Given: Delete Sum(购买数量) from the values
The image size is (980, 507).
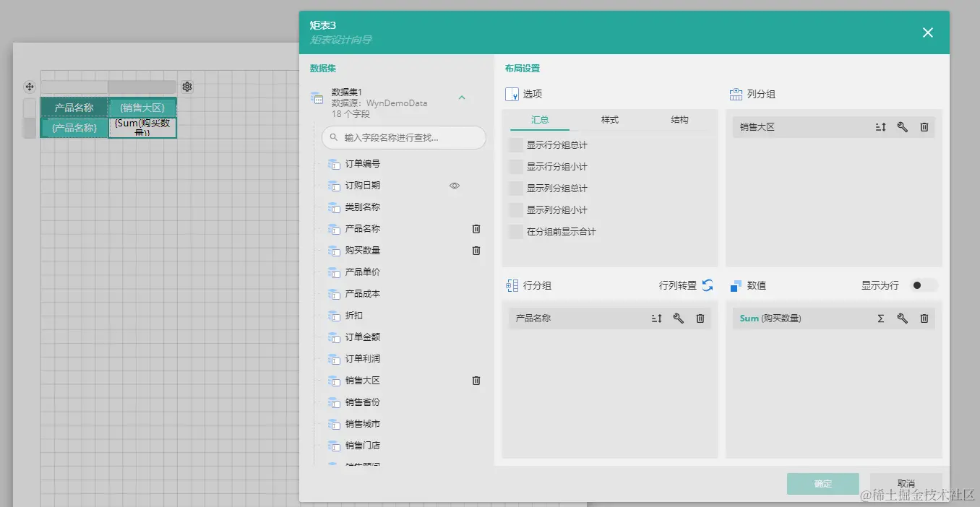Looking at the screenshot, I should 924,318.
